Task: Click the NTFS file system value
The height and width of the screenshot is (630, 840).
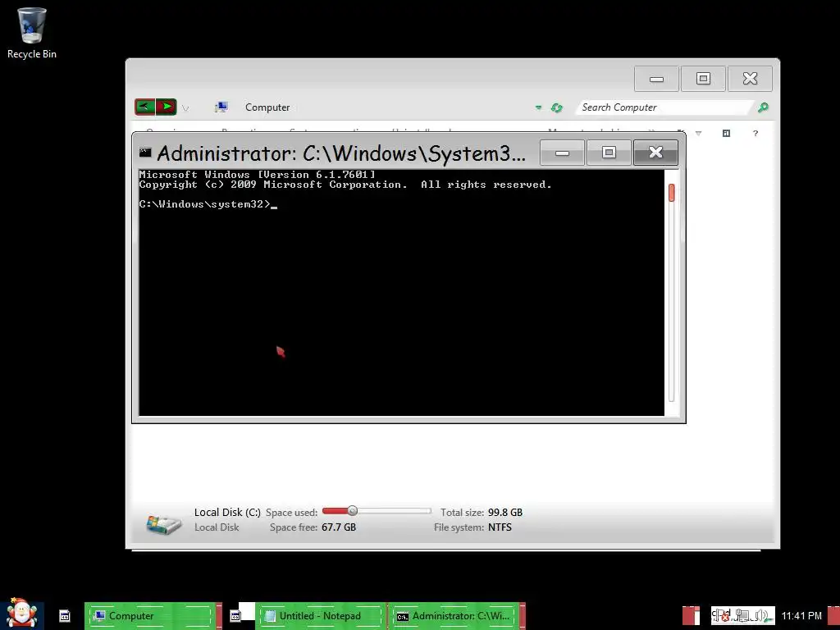Action: point(500,527)
